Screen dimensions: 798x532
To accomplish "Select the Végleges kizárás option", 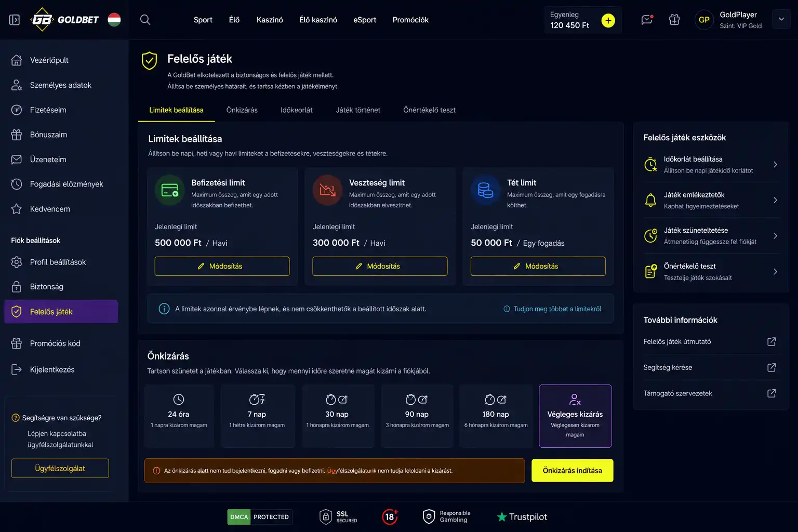I will [x=575, y=416].
